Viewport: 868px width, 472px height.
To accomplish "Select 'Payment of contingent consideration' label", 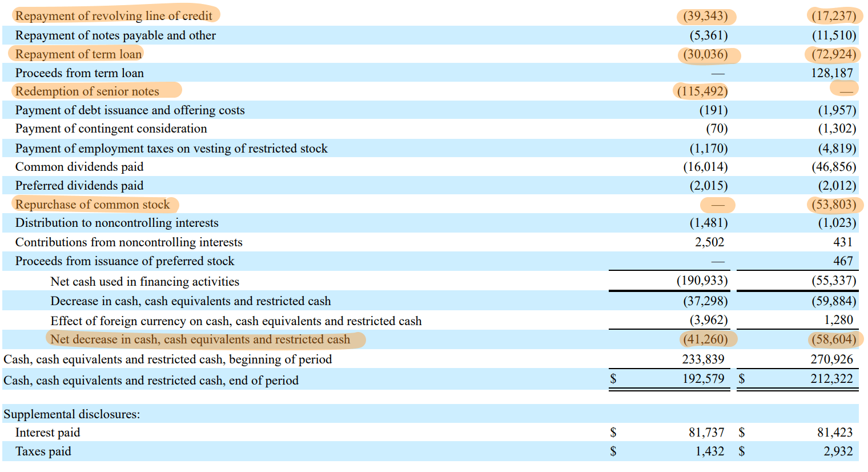I will (111, 129).
